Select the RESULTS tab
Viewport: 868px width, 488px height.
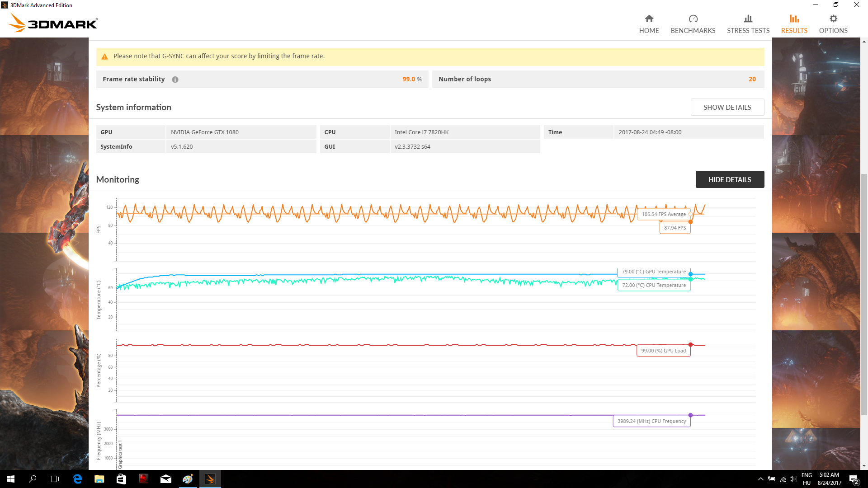[x=794, y=24]
